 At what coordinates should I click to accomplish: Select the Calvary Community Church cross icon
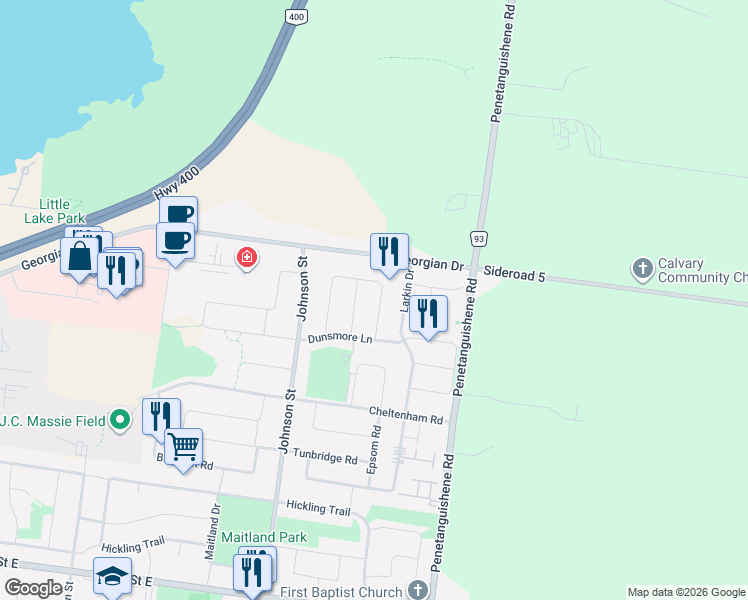coord(643,269)
